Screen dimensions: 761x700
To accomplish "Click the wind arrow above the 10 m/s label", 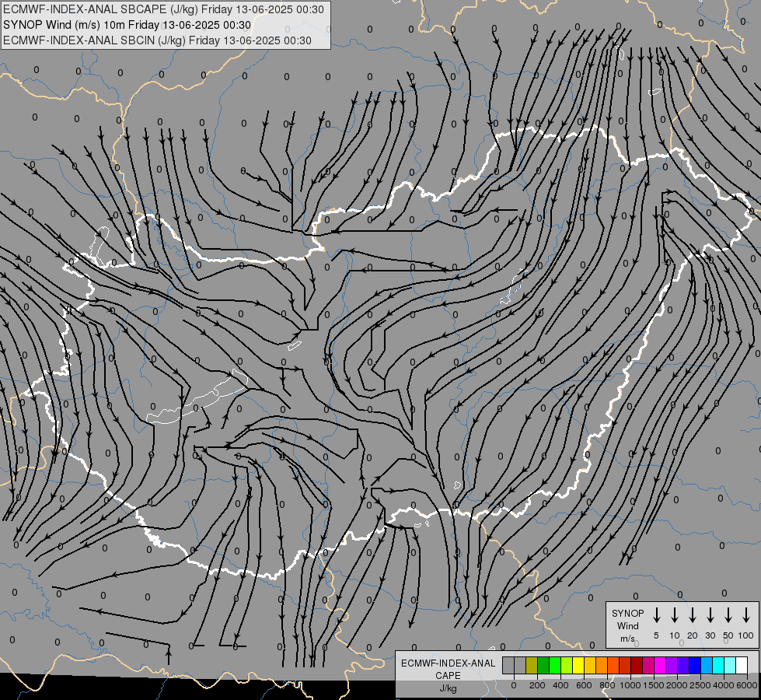I will click(x=675, y=615).
